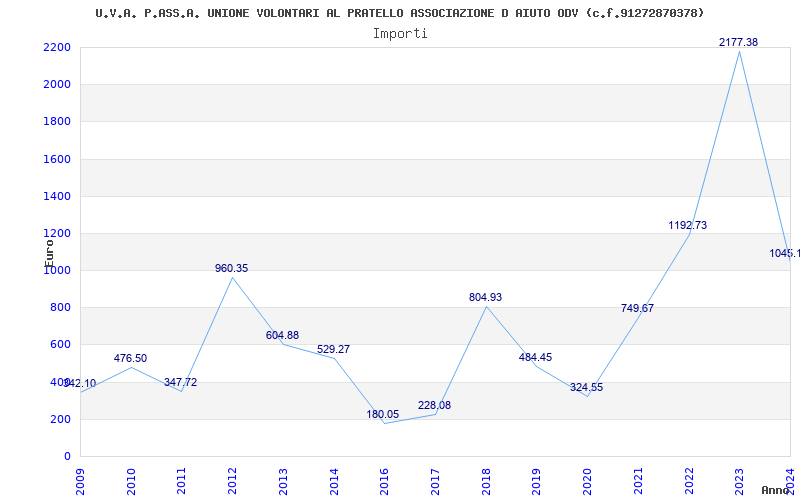Select the 1400 y-axis tick label
800x500 pixels.
[57, 196]
